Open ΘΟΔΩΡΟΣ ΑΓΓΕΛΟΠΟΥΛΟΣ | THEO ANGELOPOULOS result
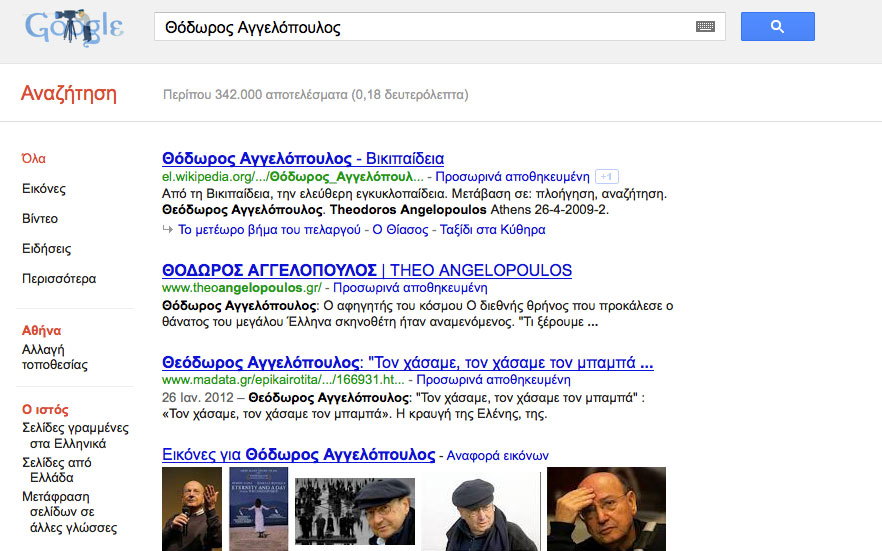The height and width of the screenshot is (551, 882). point(367,270)
